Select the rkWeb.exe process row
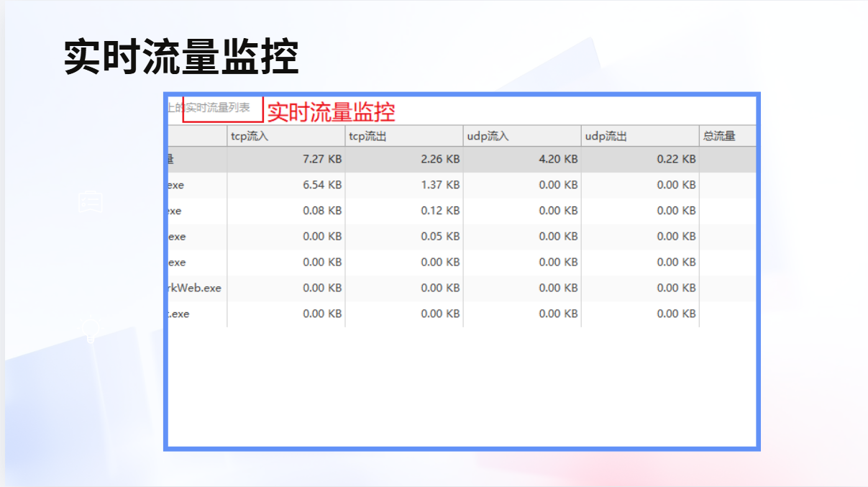The width and height of the screenshot is (868, 487). [x=193, y=288]
